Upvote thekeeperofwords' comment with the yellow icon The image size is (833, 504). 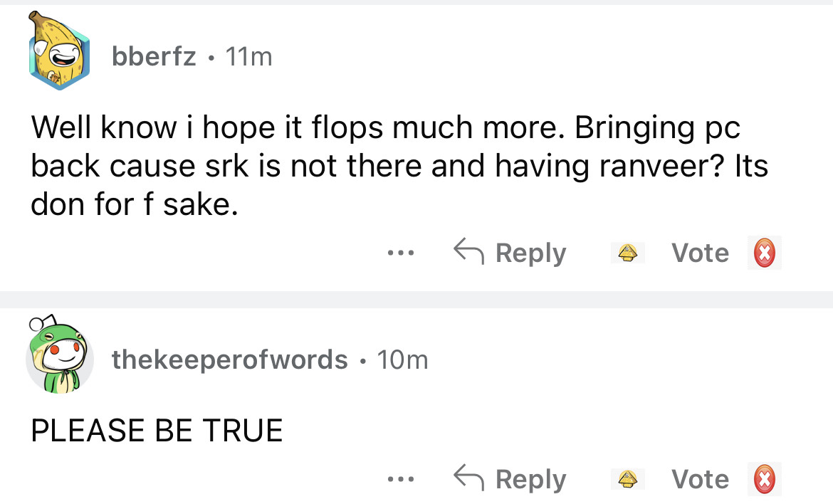coord(627,479)
